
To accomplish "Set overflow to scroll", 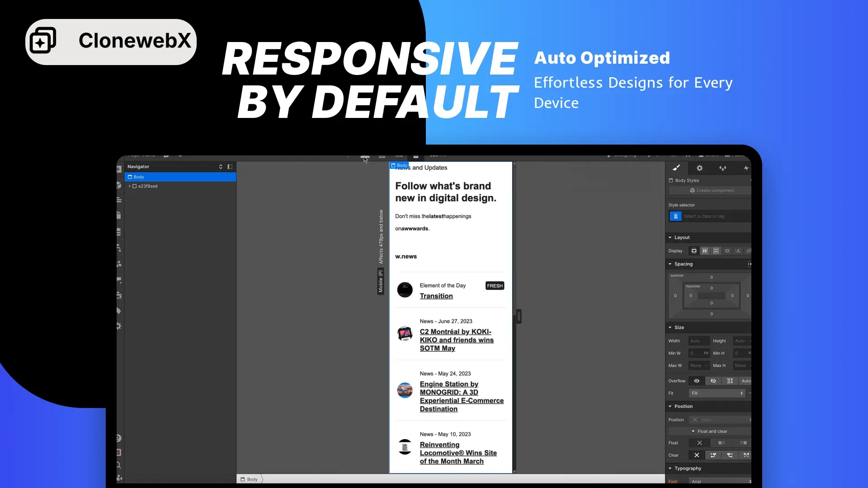I will click(730, 381).
